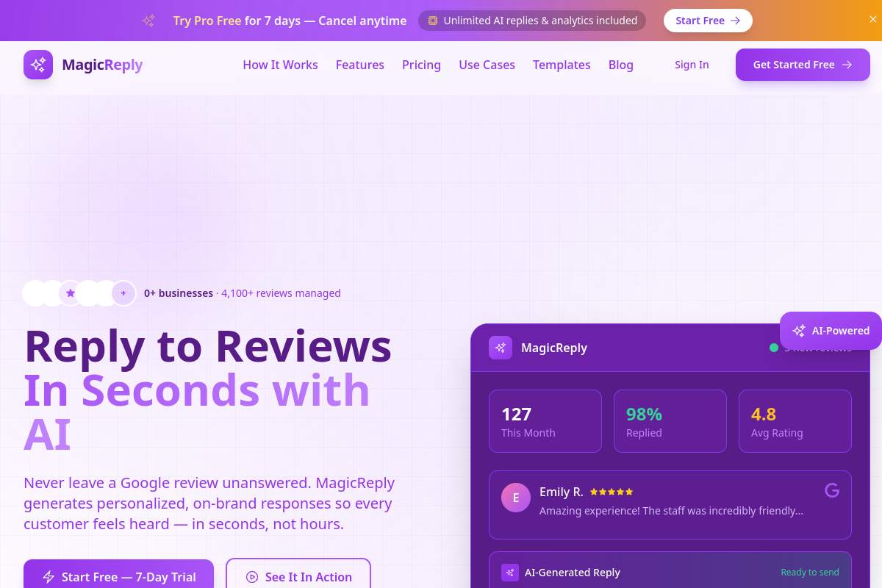Click Emily's review text Amazing experience
Image resolution: width=882 pixels, height=588 pixels.
click(x=671, y=511)
